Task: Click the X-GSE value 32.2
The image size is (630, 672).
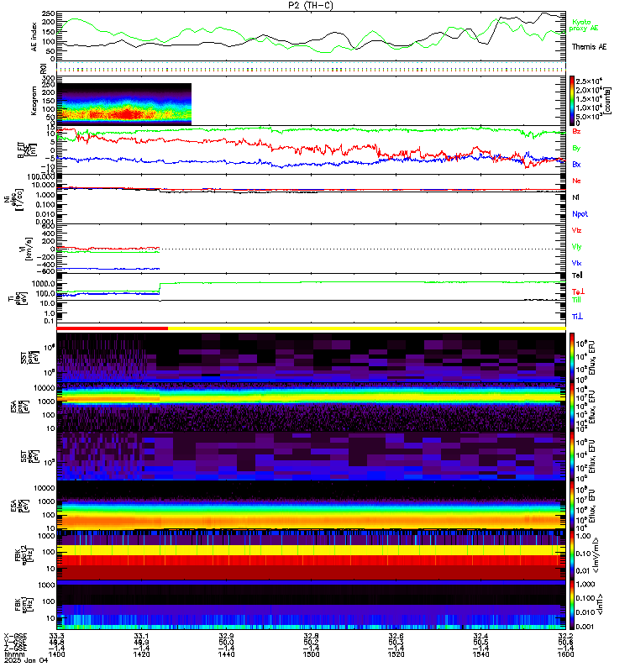Action: click(565, 636)
